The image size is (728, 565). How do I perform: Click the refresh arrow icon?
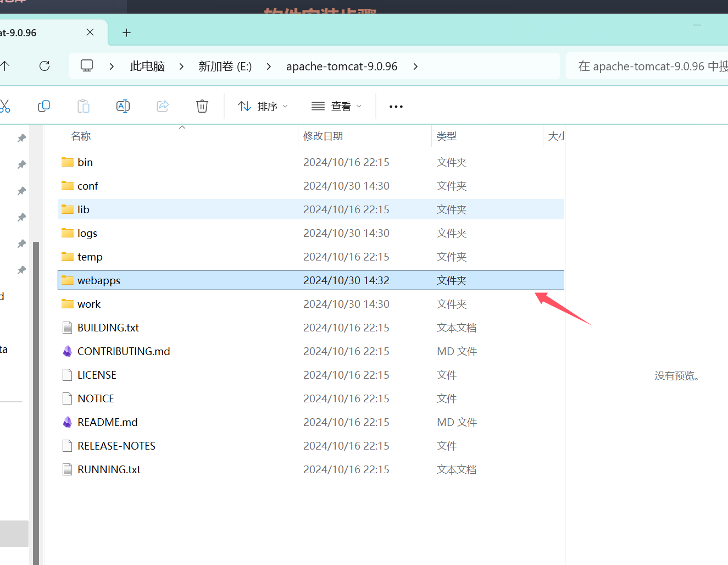[45, 66]
